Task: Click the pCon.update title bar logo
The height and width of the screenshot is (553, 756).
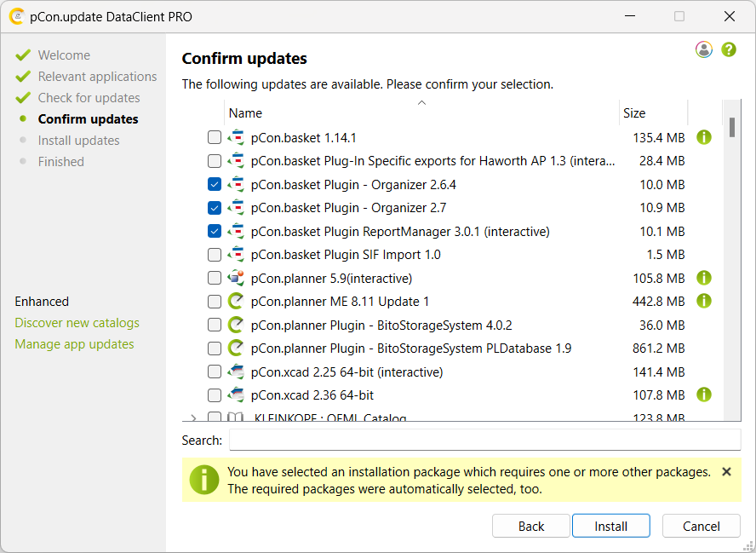Action: point(17,16)
